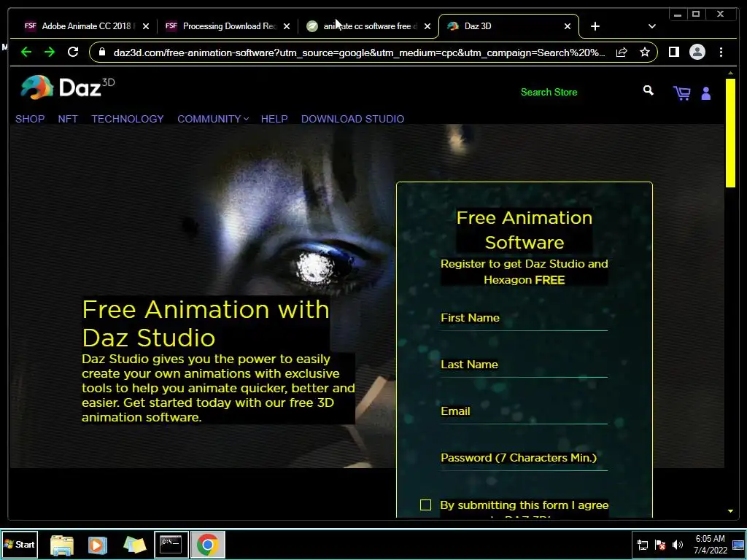Toggle the browser side panel icon

[673, 52]
